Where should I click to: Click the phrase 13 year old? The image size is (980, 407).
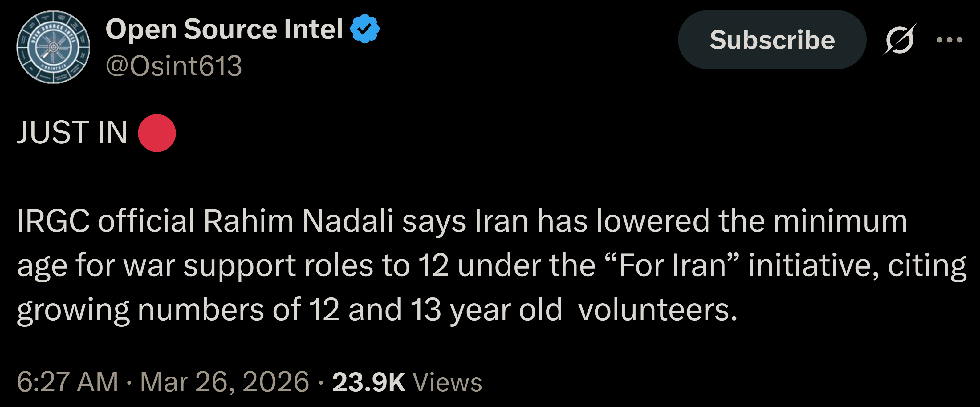point(486,310)
